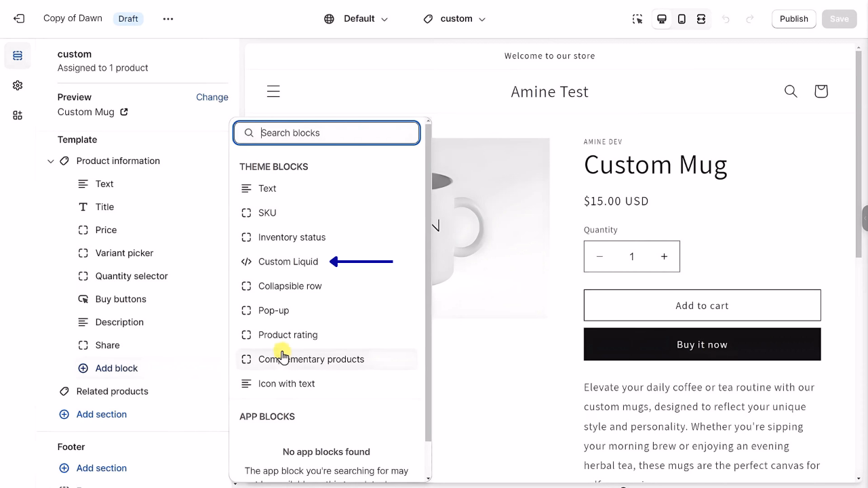The width and height of the screenshot is (868, 488).
Task: Click the Save button
Action: click(x=839, y=19)
